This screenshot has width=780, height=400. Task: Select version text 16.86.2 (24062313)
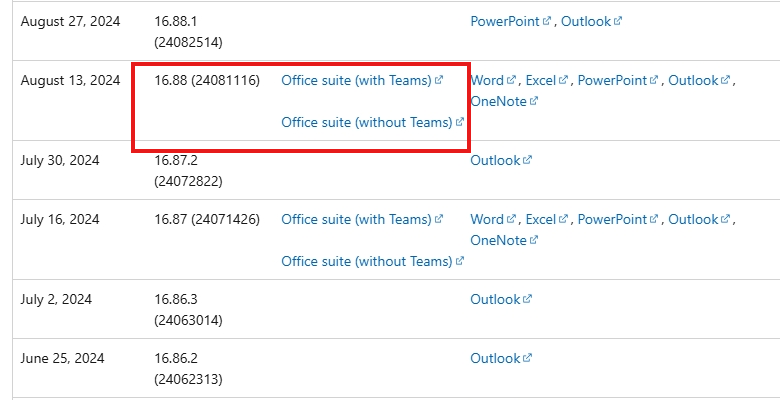tap(189, 369)
